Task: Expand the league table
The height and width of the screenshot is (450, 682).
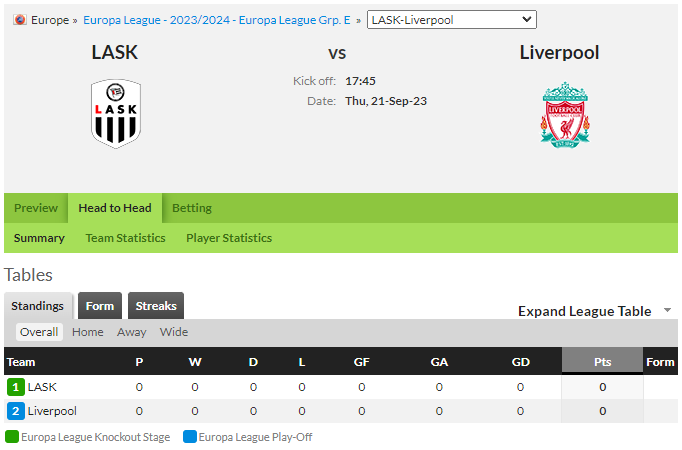Action: click(x=584, y=311)
